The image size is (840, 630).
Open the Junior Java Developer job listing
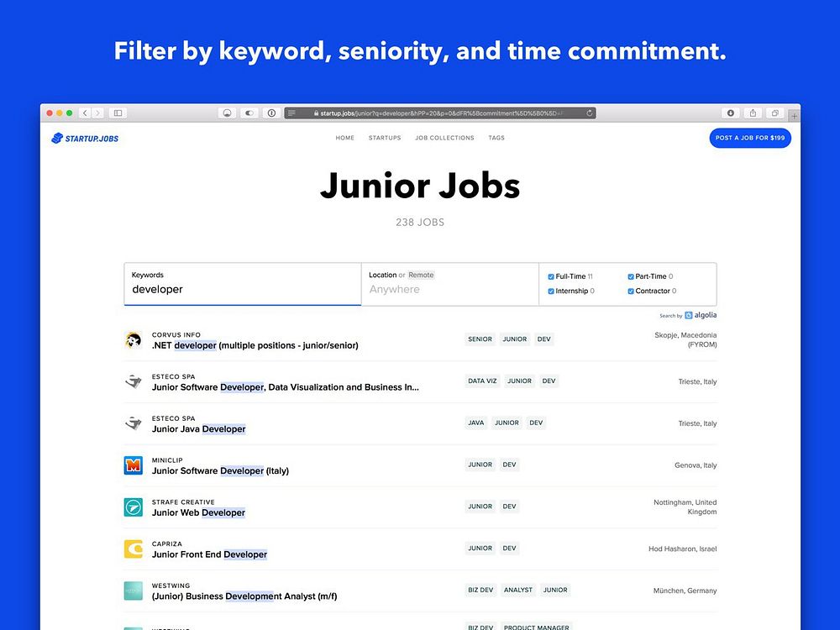click(x=199, y=429)
